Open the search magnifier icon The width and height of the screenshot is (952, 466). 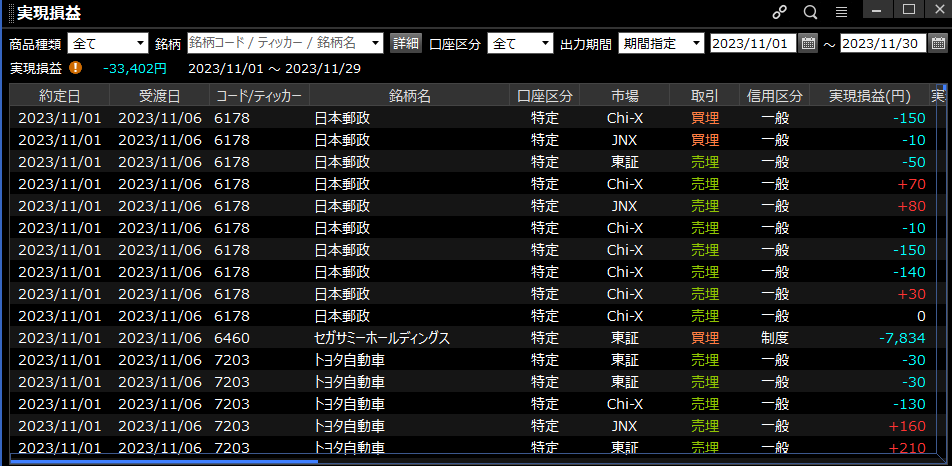click(x=811, y=12)
